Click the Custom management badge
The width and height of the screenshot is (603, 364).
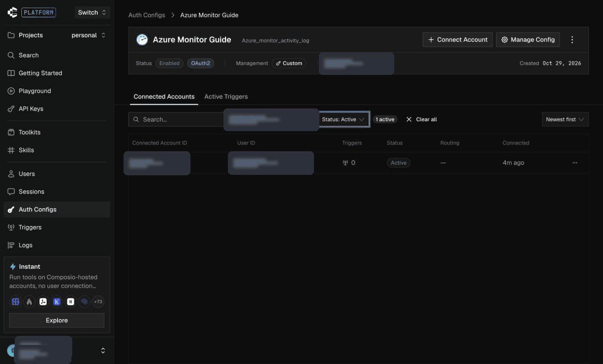pyautogui.click(x=289, y=63)
